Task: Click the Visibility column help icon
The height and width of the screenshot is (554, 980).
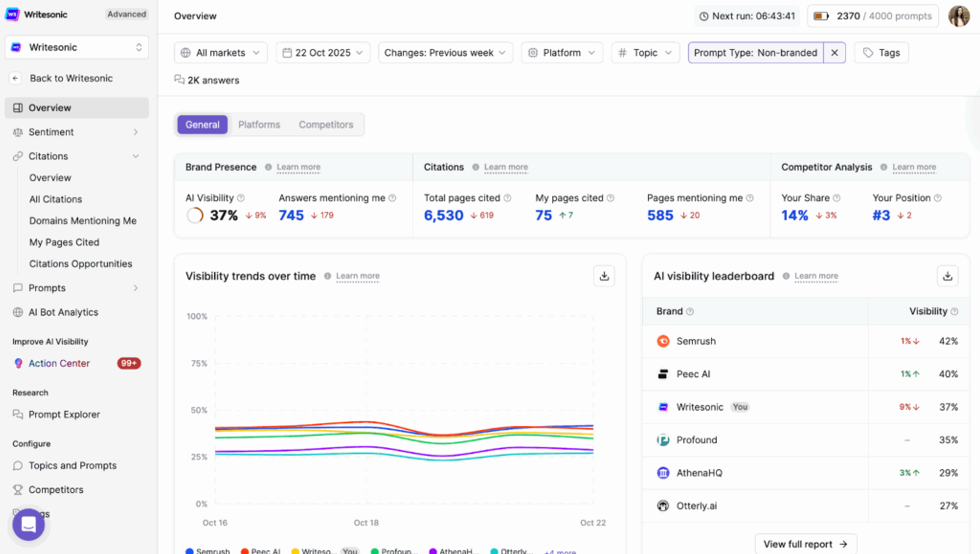Action: (954, 312)
